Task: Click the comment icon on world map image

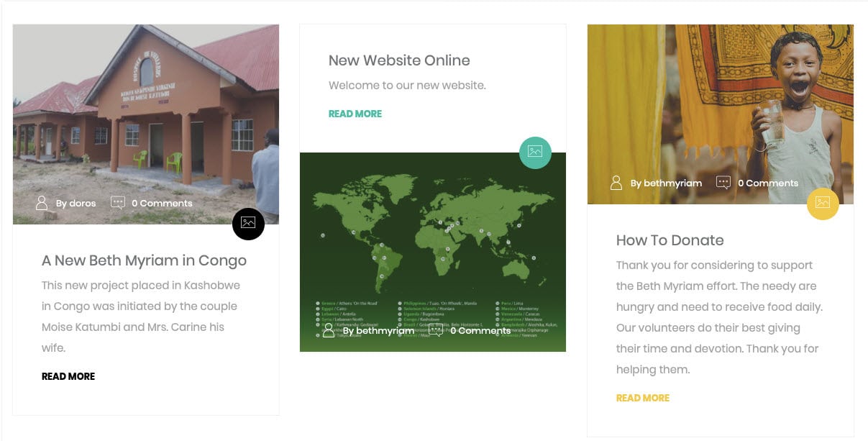Action: [437, 330]
